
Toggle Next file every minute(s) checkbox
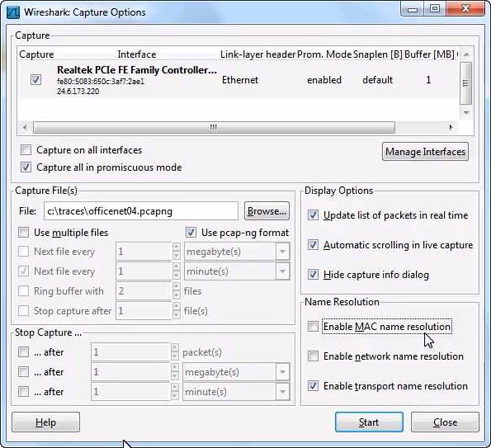tap(24, 271)
